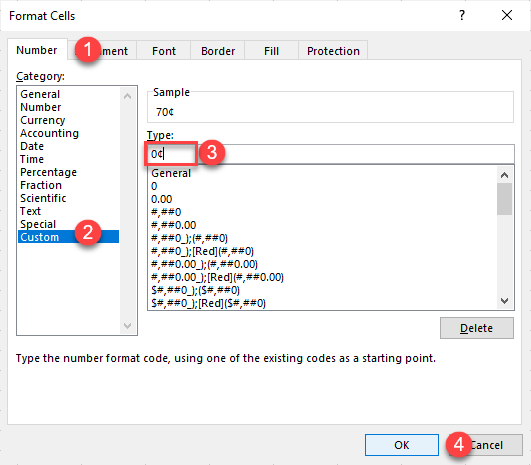Click the Cancel button
Image resolution: width=531 pixels, height=465 pixels.
486,445
